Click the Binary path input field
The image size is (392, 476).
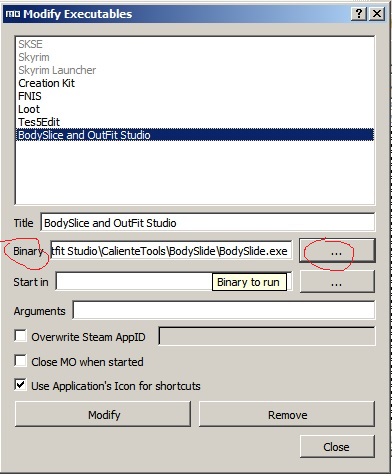pyautogui.click(x=171, y=251)
